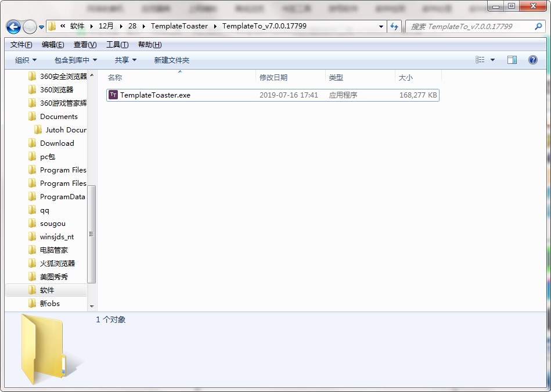Click 新建文件夹 button
551x392 pixels.
(x=171, y=60)
